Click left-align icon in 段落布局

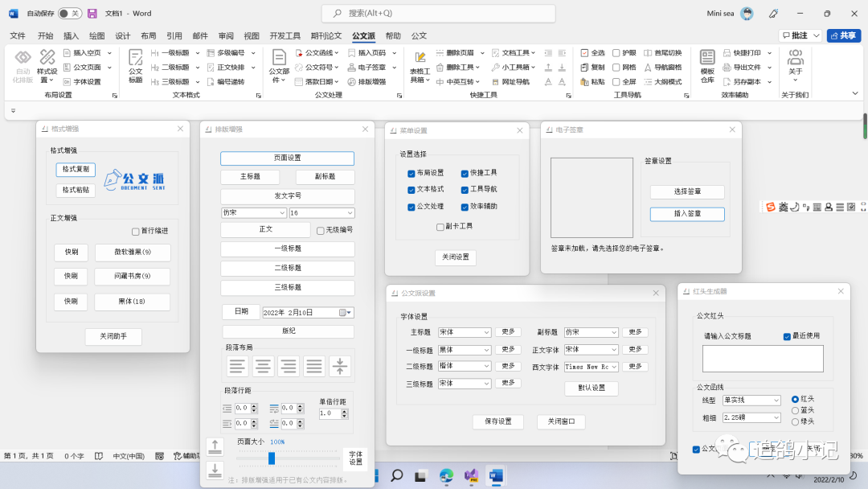tap(237, 366)
